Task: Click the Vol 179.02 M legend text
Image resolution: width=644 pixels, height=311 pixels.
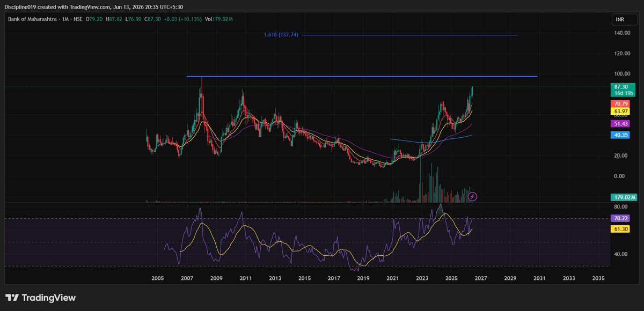Action: point(219,19)
